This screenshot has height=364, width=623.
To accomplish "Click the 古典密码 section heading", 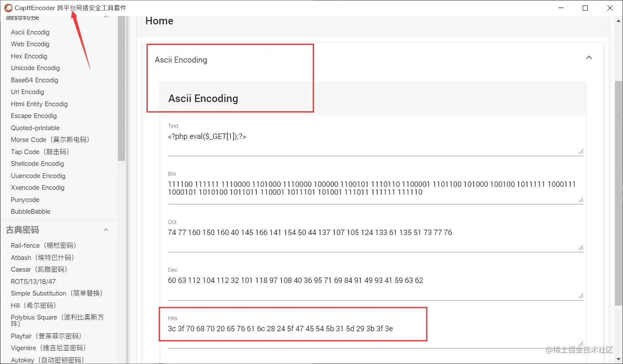I will click(22, 230).
